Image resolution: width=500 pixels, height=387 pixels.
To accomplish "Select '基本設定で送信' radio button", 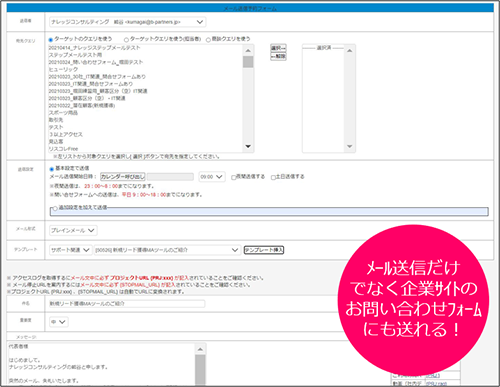I will point(51,169).
